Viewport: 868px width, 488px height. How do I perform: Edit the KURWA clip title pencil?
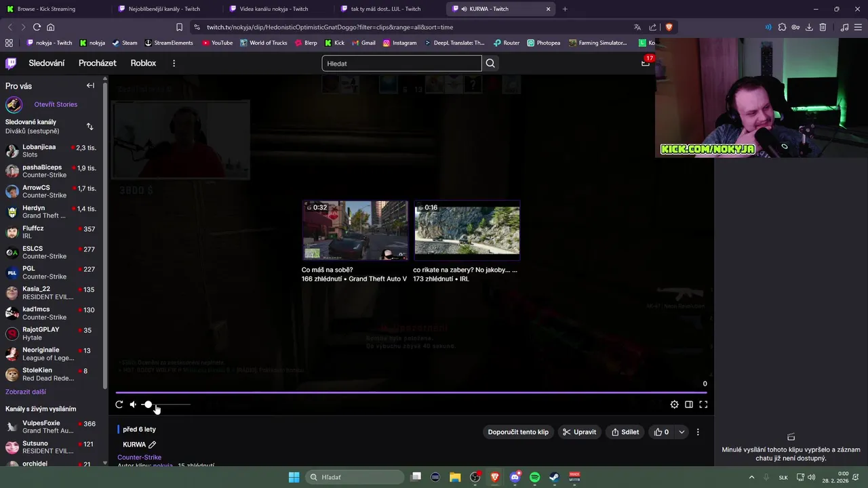click(152, 445)
